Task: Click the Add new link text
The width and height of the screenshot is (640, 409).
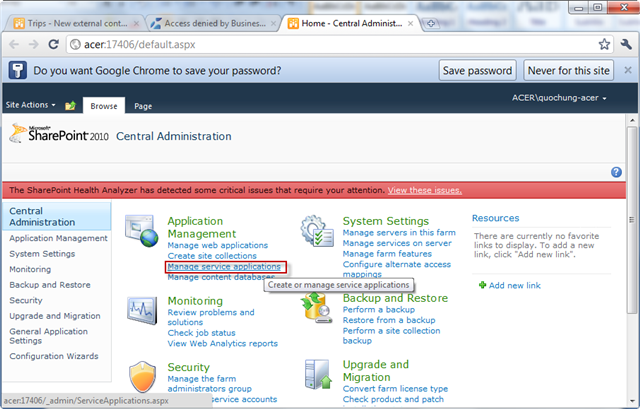Action: tap(514, 285)
